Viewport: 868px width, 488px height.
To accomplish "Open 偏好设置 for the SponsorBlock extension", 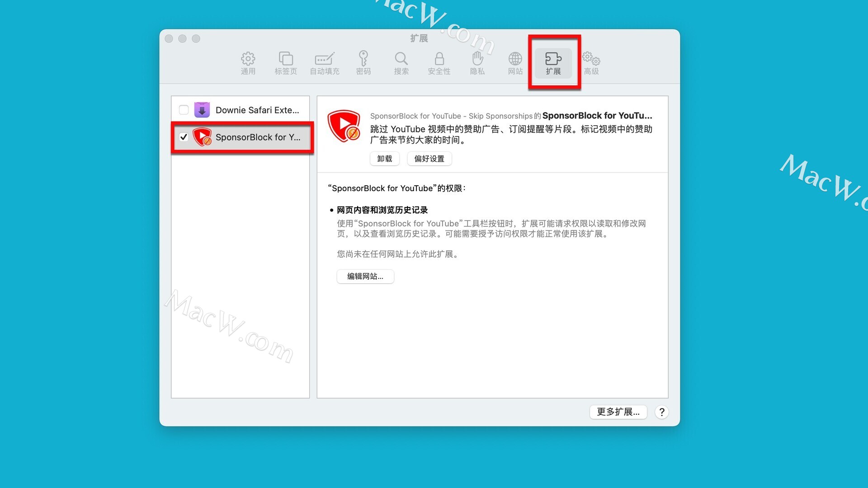I will click(x=429, y=159).
